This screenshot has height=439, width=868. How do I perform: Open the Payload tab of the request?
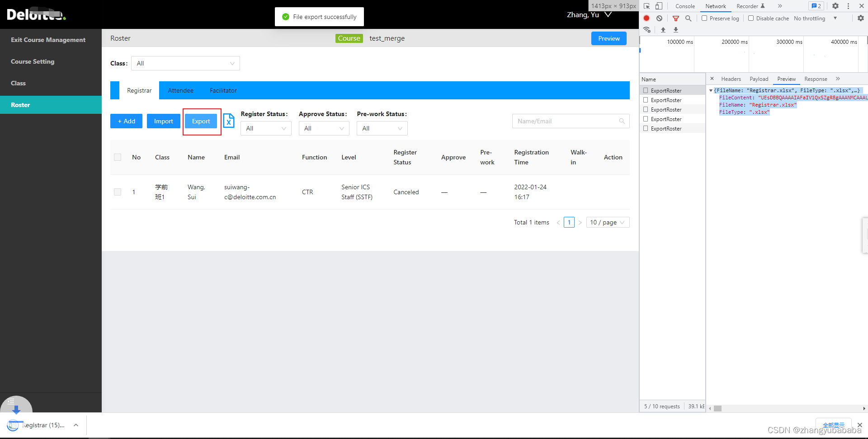pos(759,79)
